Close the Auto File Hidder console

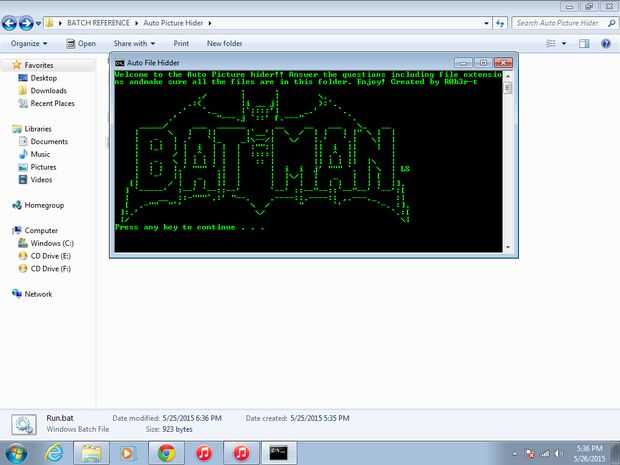tap(503, 62)
